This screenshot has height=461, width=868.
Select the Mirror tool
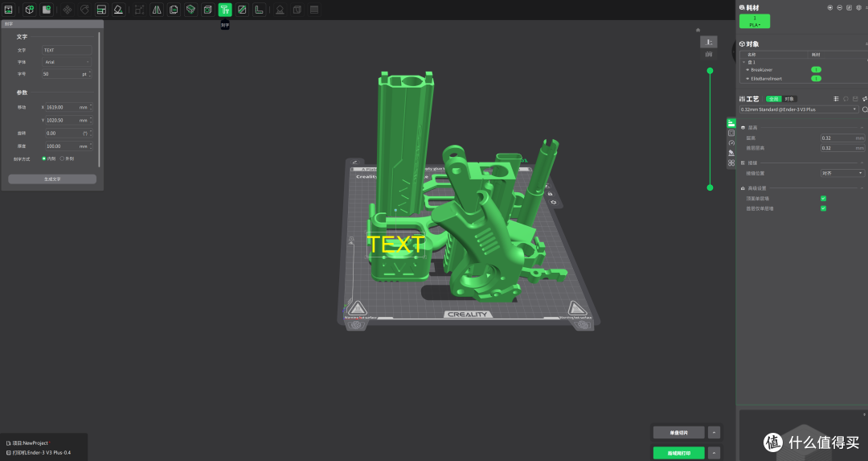click(x=157, y=10)
